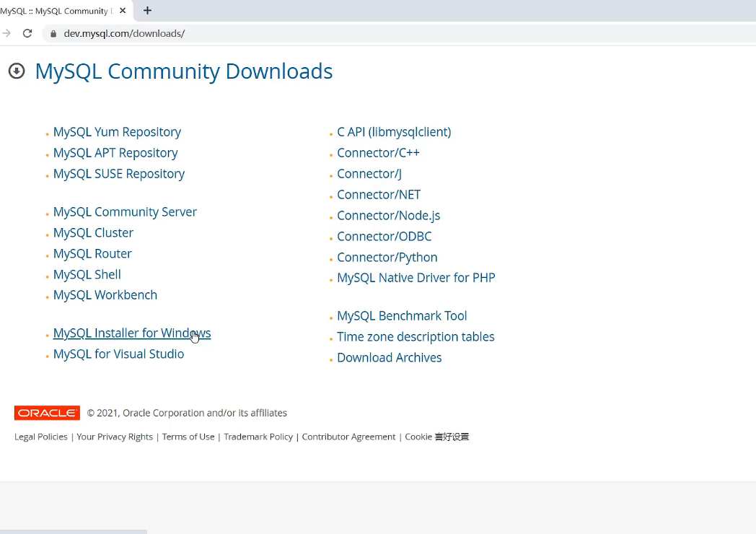
Task: Open MySQL Router link
Action: pyautogui.click(x=92, y=254)
